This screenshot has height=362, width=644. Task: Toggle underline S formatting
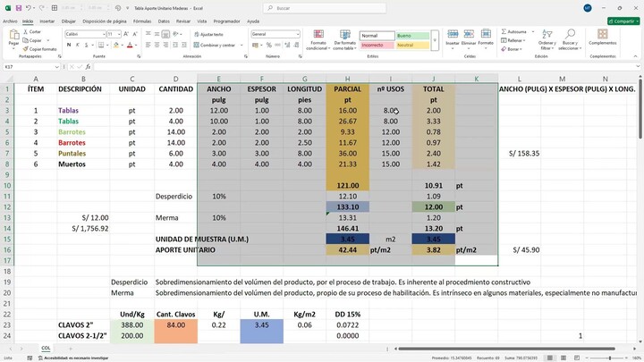(x=86, y=45)
